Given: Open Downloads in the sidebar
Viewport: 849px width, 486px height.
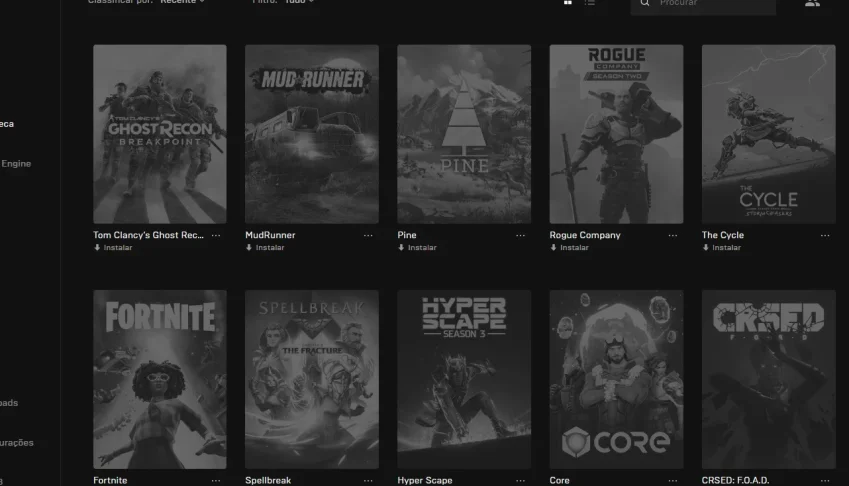Looking at the screenshot, I should tap(9, 403).
